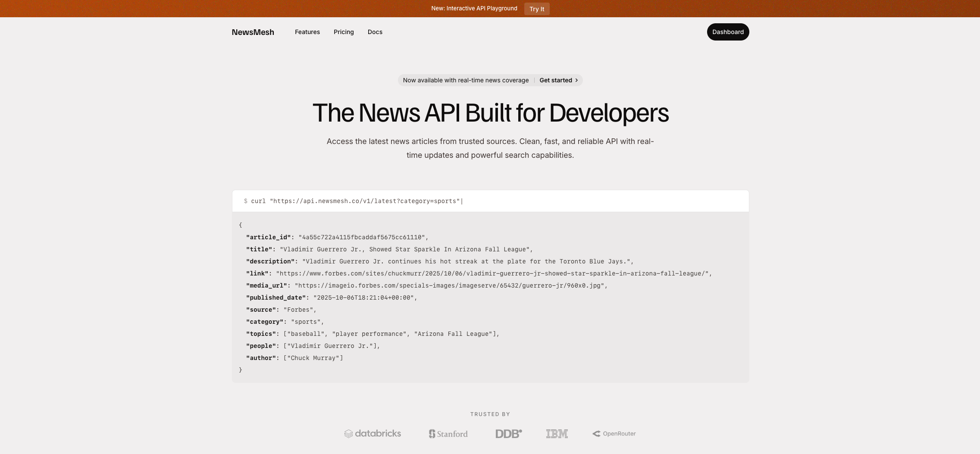This screenshot has height=454, width=980.
Task: Click the curl command input box
Action: (490, 201)
